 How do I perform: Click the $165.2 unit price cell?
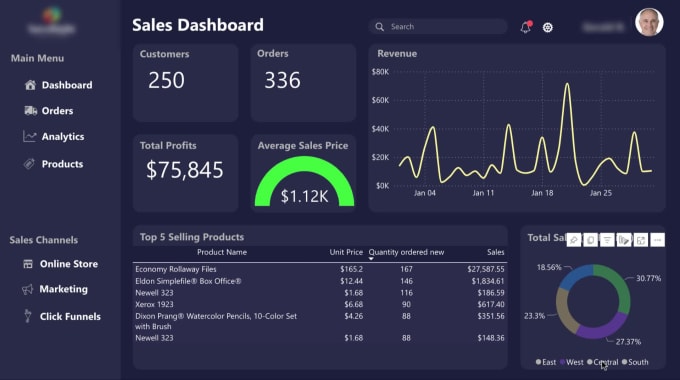point(352,269)
